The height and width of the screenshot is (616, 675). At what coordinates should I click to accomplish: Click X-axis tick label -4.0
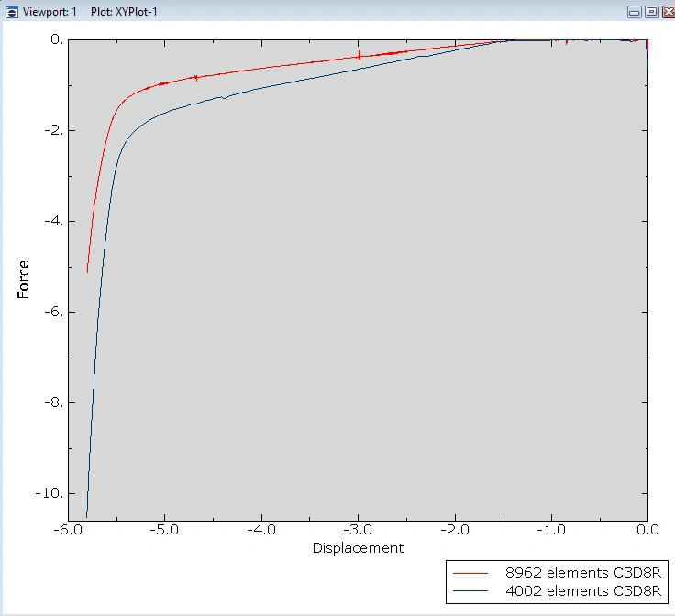pyautogui.click(x=260, y=530)
